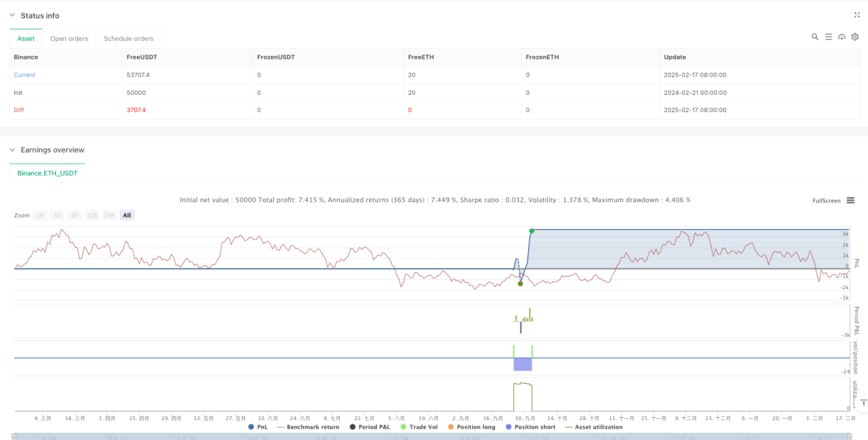
Task: Click the FullScreen button
Action: (x=826, y=200)
